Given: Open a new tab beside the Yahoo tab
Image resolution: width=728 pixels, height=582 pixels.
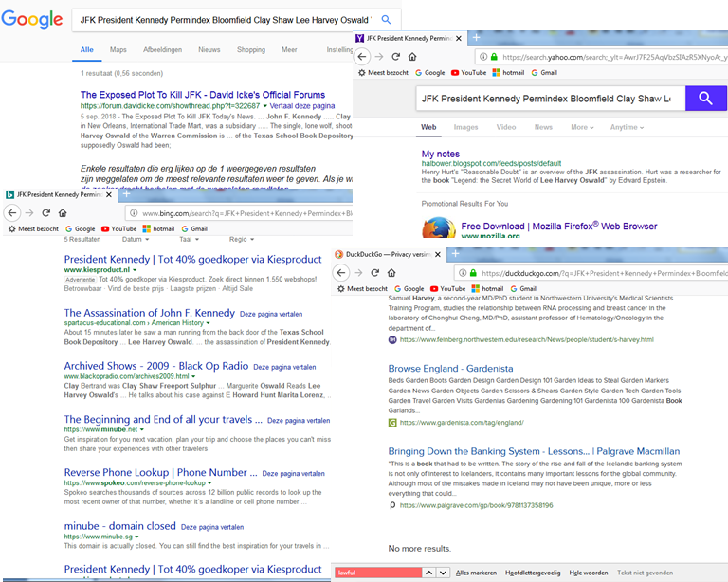Looking at the screenshot, I should point(476,38).
